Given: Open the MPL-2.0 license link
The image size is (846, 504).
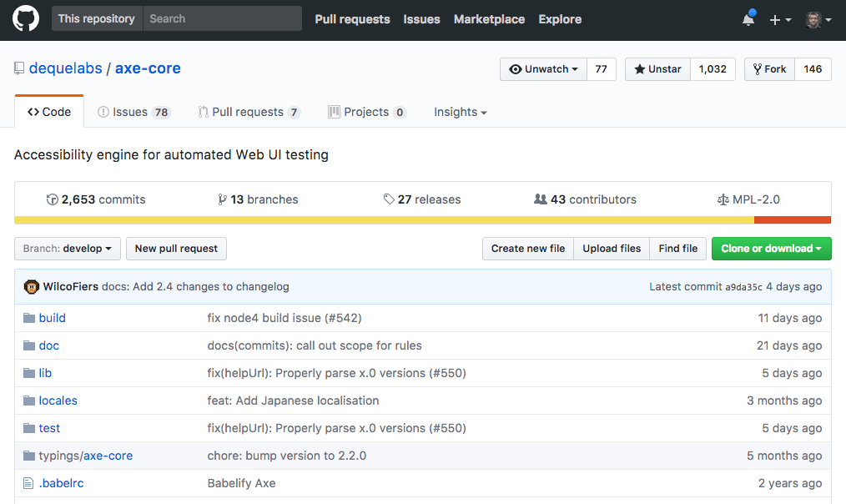Looking at the screenshot, I should point(748,199).
